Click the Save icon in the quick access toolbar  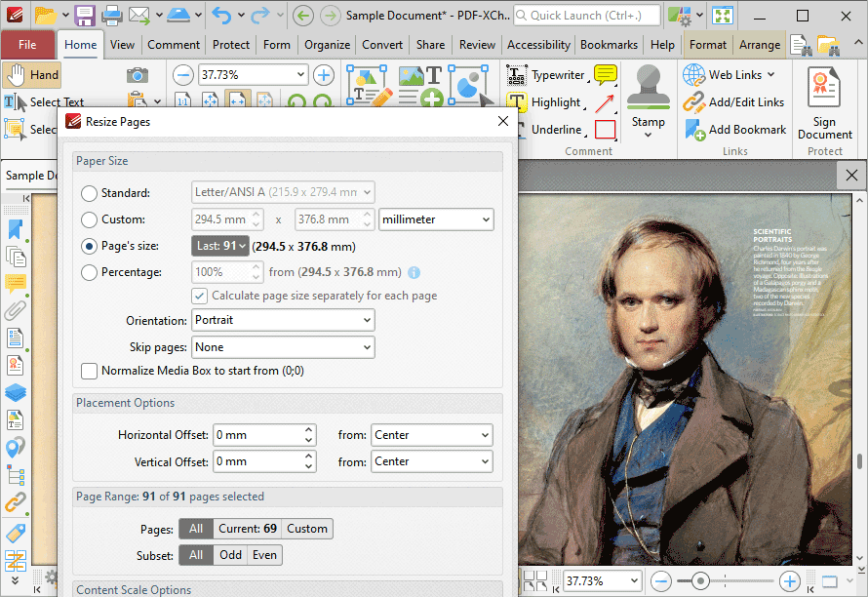pyautogui.click(x=85, y=16)
